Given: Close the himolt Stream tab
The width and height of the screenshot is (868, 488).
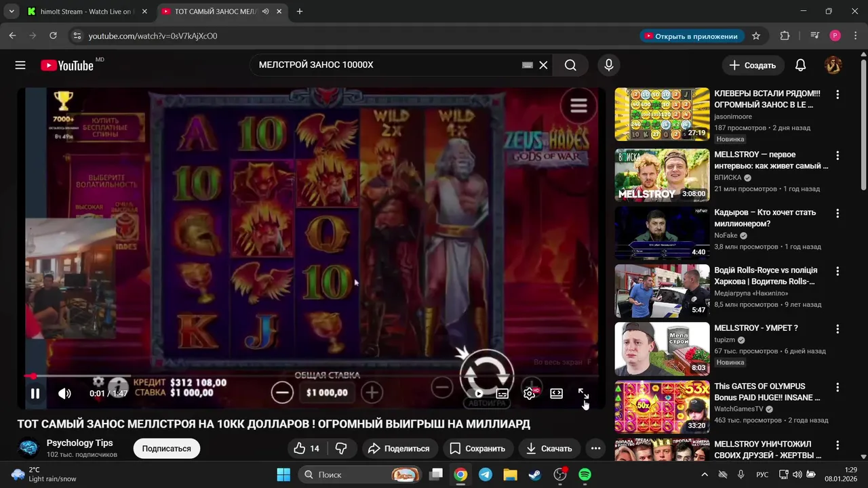Looking at the screenshot, I should 144,12.
